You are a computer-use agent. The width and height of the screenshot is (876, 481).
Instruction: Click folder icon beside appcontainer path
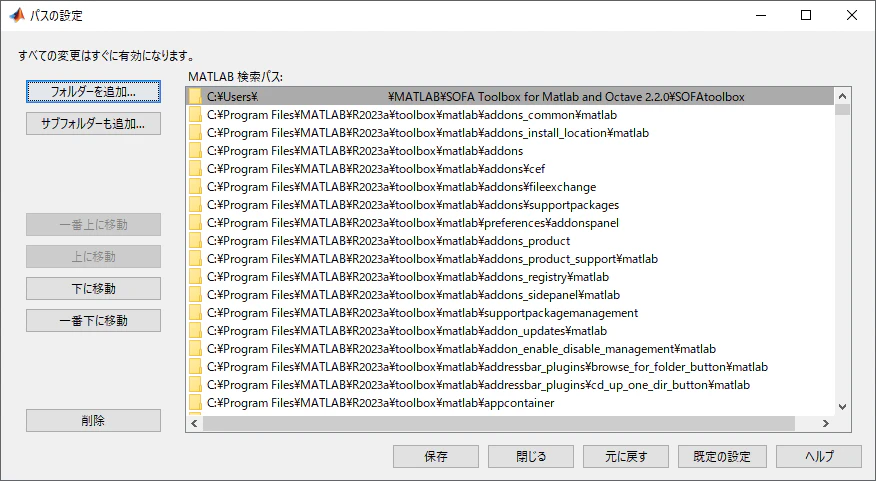(195, 403)
